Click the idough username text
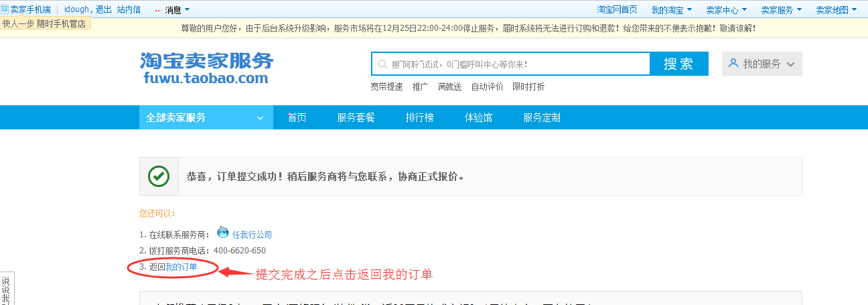The image size is (868, 305). (76, 9)
